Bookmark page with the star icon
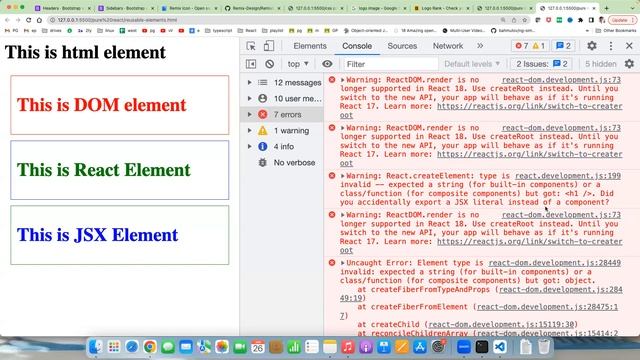The height and width of the screenshot is (360, 640). [x=525, y=20]
